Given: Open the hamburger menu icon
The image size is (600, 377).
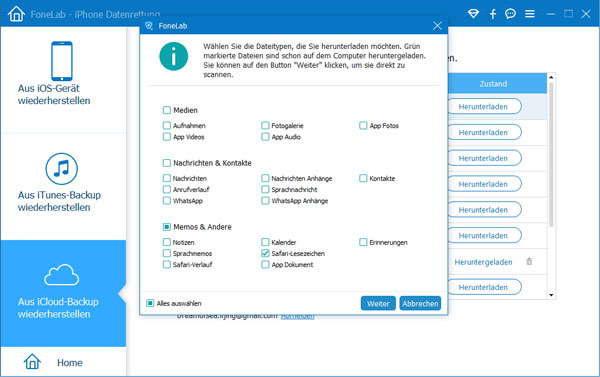Looking at the screenshot, I should [530, 14].
